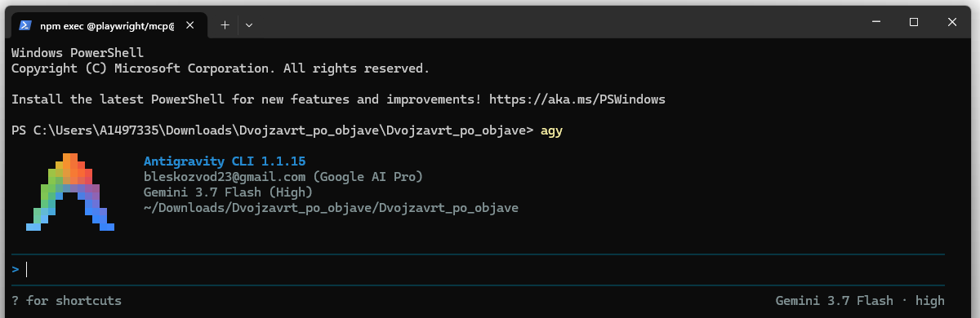Open the https://aka.ms/PSWindows link
This screenshot has width=980, height=318.
577,99
